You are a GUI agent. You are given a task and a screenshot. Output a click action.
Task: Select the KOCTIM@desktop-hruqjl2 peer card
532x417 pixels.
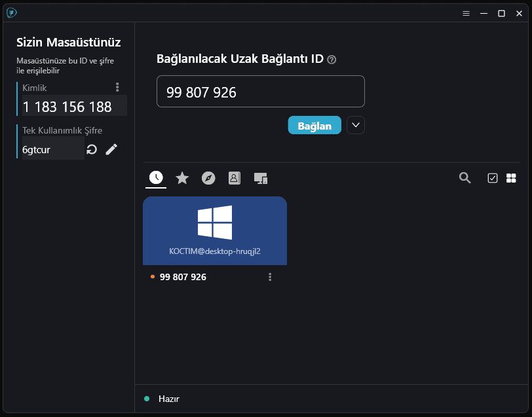pyautogui.click(x=214, y=230)
